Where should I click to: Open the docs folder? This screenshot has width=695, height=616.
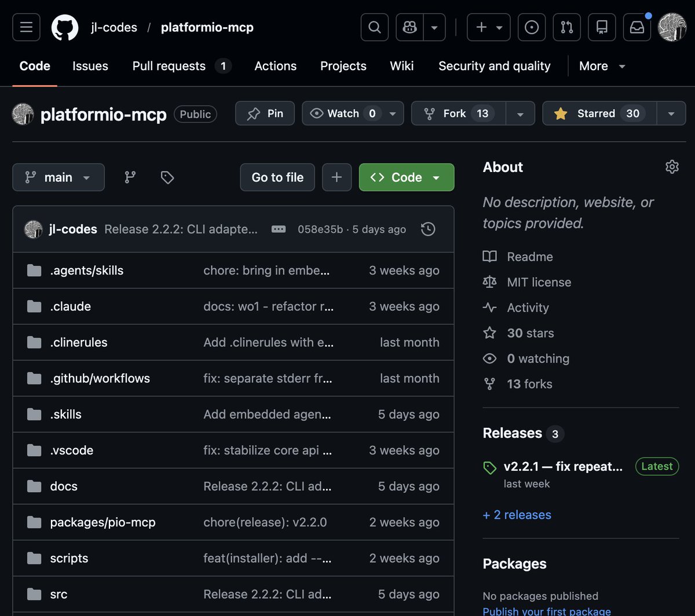pyautogui.click(x=64, y=486)
